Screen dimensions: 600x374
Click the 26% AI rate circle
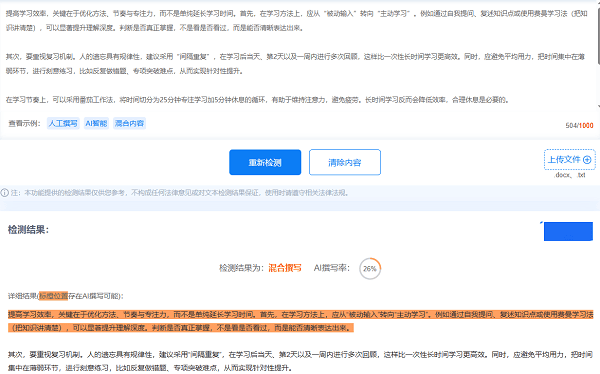pos(370,269)
